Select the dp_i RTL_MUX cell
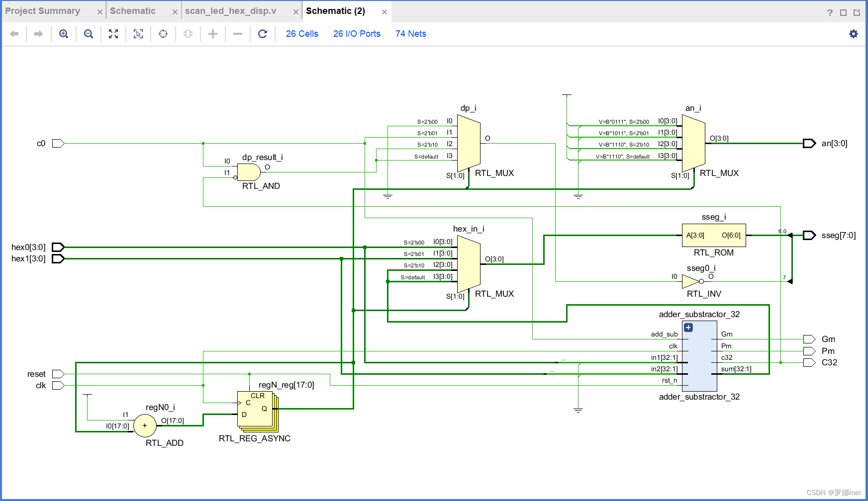This screenshot has width=868, height=501. click(x=468, y=142)
